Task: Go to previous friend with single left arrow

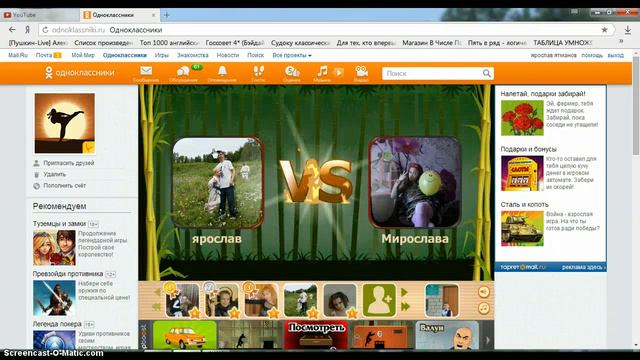Action: 157,292
